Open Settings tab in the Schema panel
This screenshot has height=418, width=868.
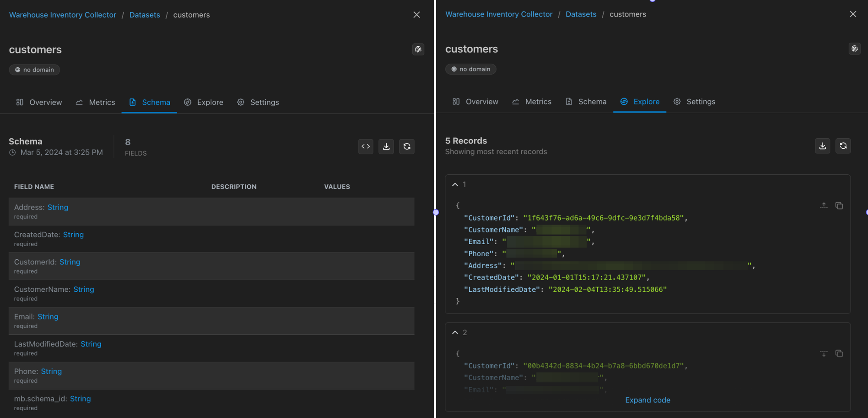coord(258,102)
